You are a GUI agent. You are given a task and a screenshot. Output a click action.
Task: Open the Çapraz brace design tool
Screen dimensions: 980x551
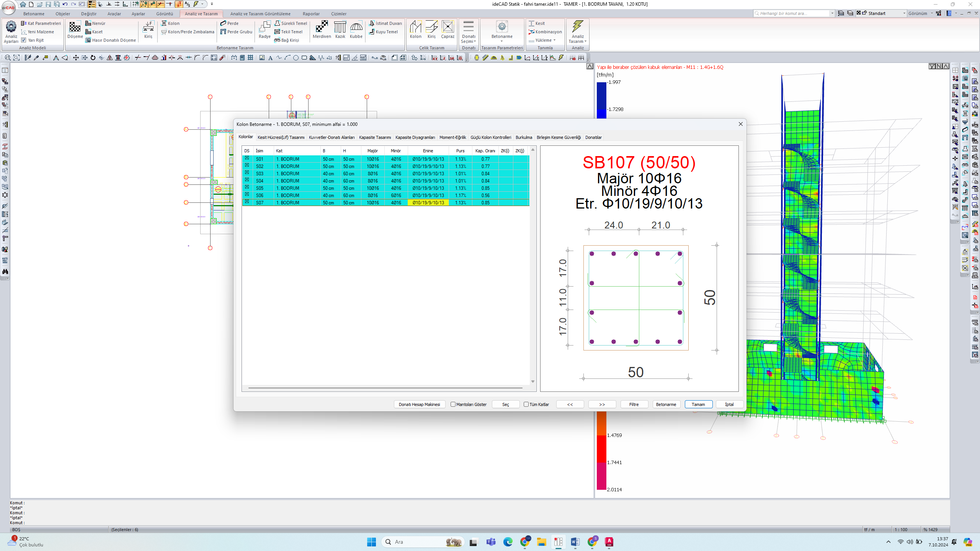(448, 30)
